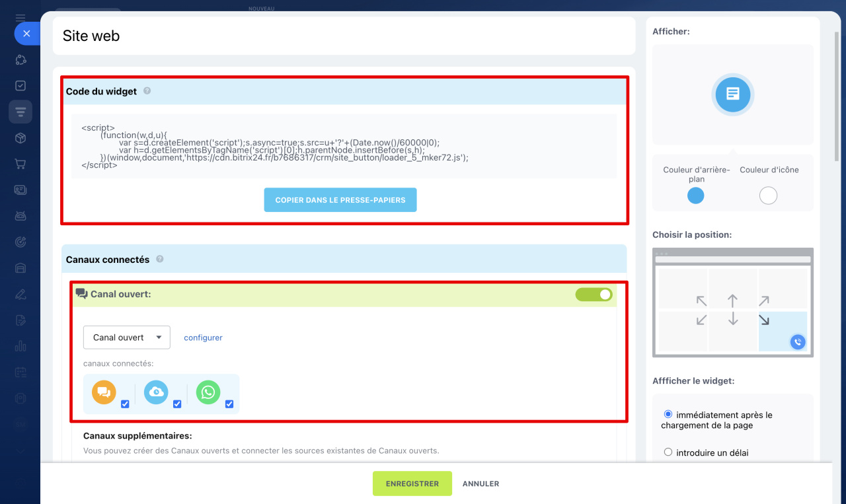The height and width of the screenshot is (504, 846).
Task: Open the calendar icon in sidebar
Action: 20,373
